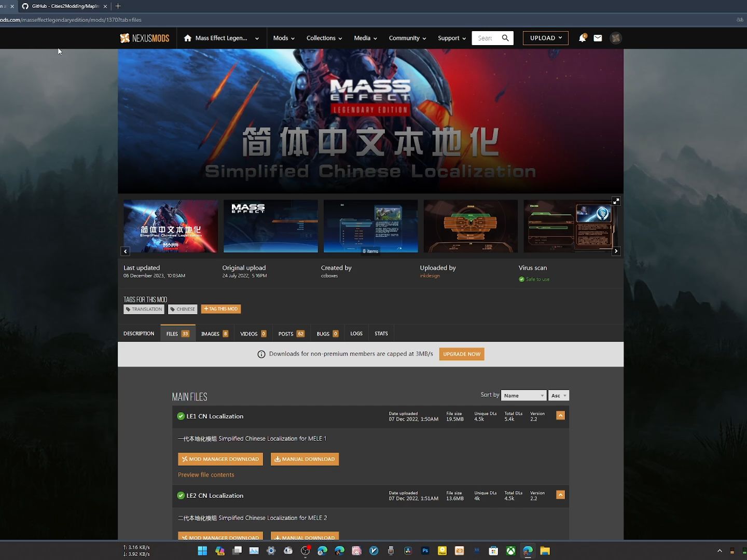Switch to the Files tab

[x=177, y=333]
